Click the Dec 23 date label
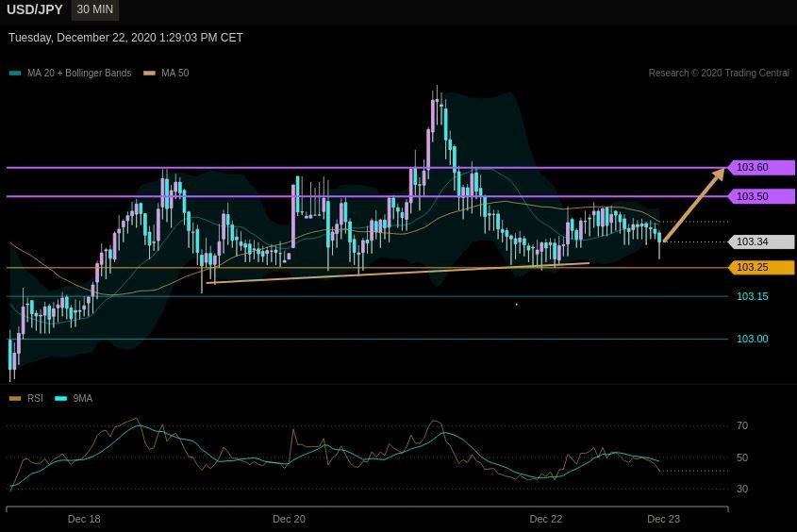Image resolution: width=797 pixels, height=532 pixels. click(x=663, y=519)
